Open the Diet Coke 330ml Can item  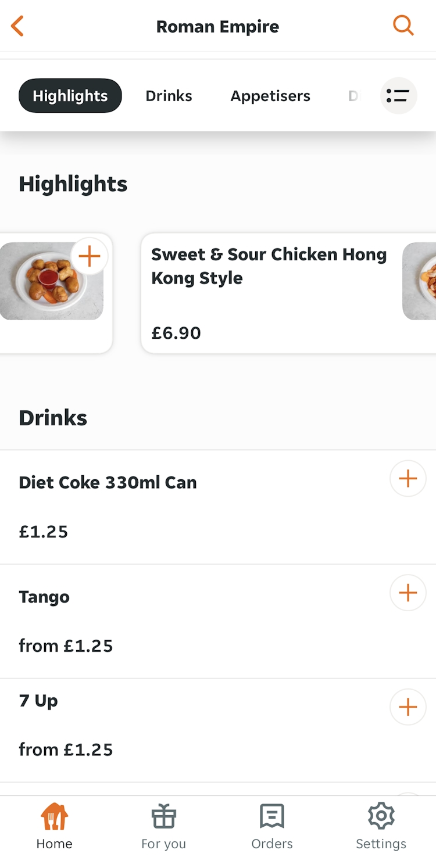174,507
